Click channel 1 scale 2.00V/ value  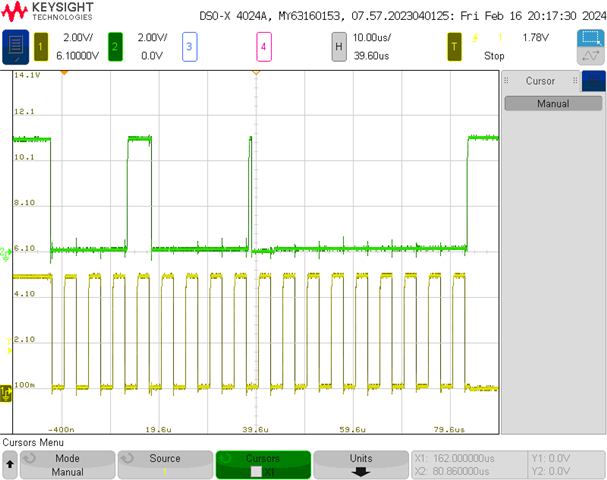pos(78,38)
